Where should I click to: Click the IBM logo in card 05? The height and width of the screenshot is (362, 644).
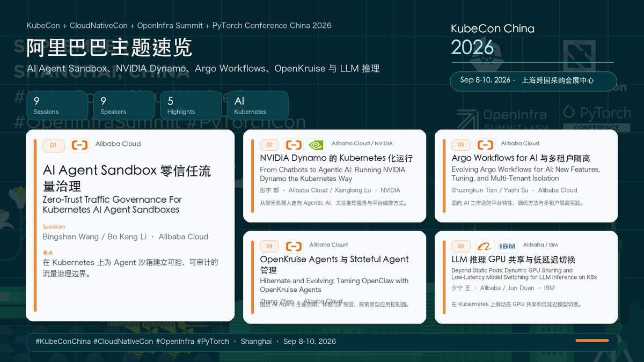pyautogui.click(x=507, y=246)
